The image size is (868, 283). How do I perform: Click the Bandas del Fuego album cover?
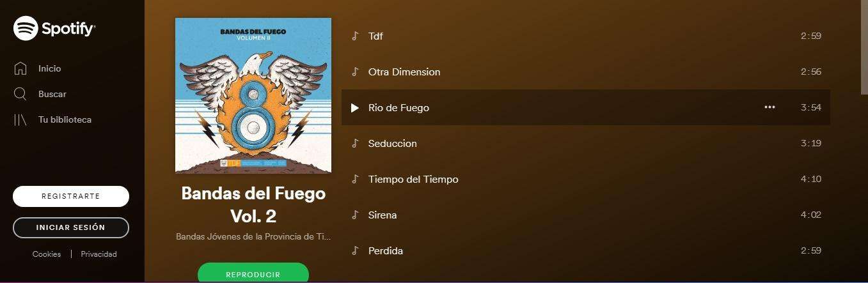coord(253,95)
